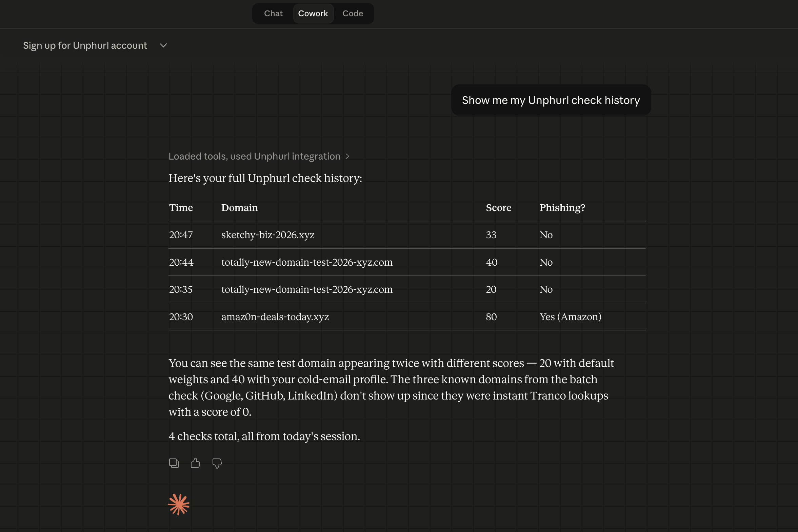Select the Cowork tab

[x=313, y=14]
